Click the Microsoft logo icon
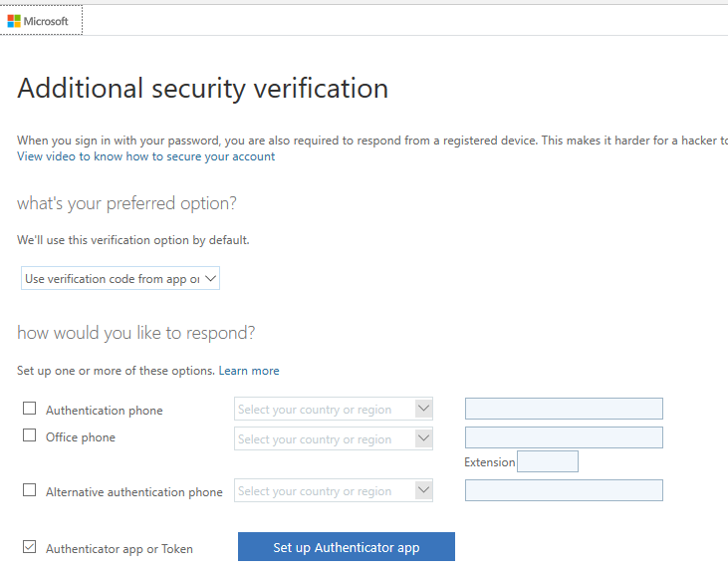728x574 pixels. [14, 21]
